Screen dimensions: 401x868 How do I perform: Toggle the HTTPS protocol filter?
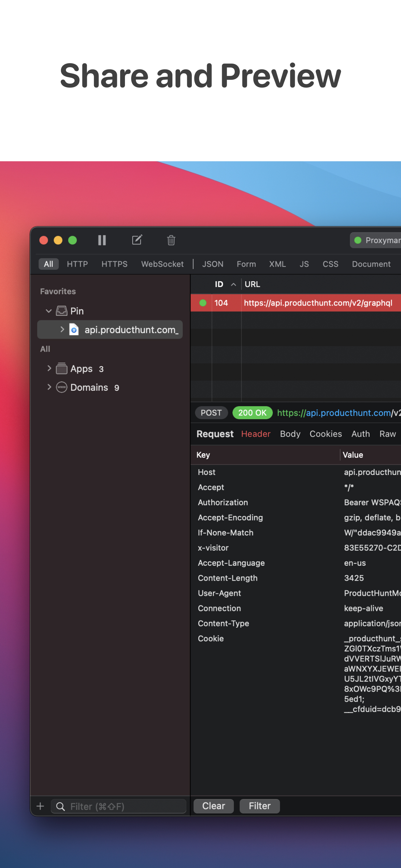114,264
